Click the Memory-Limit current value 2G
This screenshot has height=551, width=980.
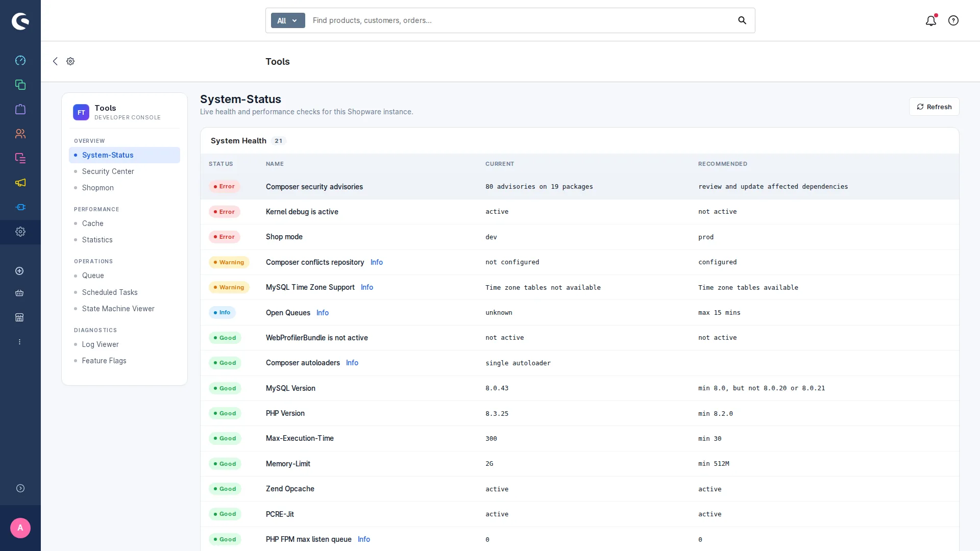pos(489,464)
